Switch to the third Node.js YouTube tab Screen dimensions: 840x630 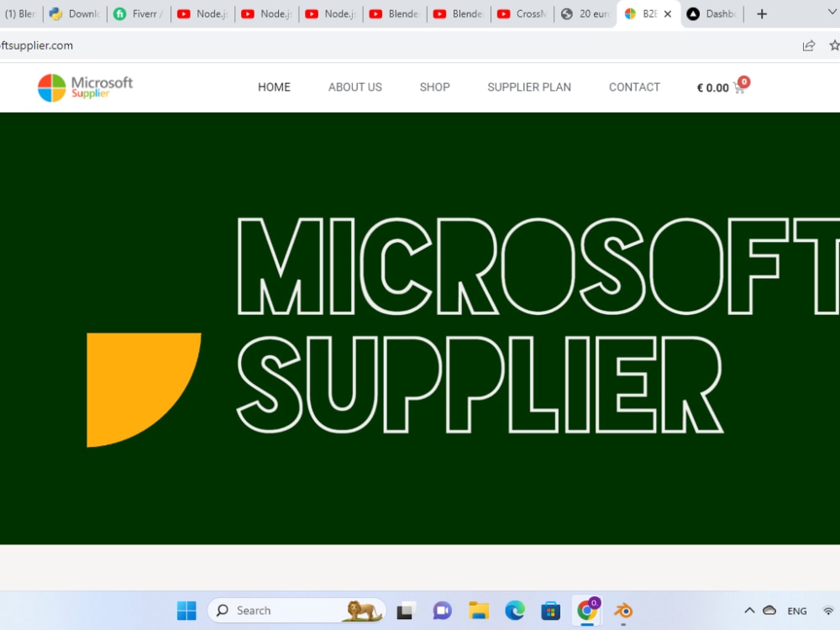pyautogui.click(x=330, y=14)
